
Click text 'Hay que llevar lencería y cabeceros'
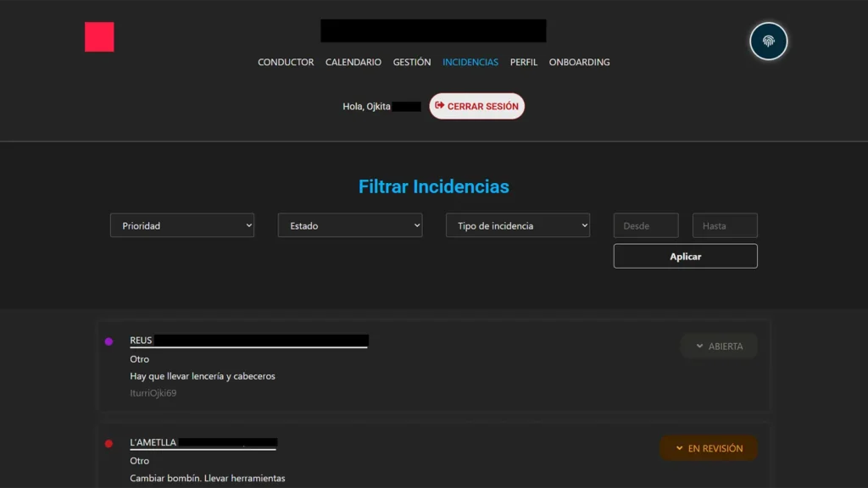click(203, 376)
